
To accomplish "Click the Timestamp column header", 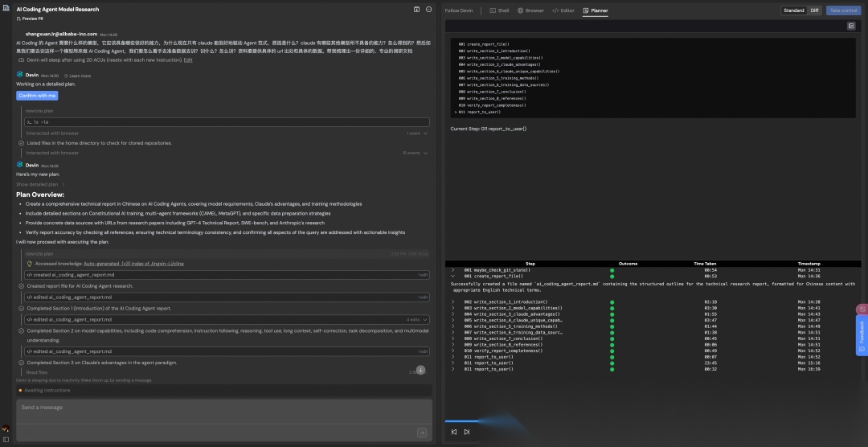I will tap(809, 264).
